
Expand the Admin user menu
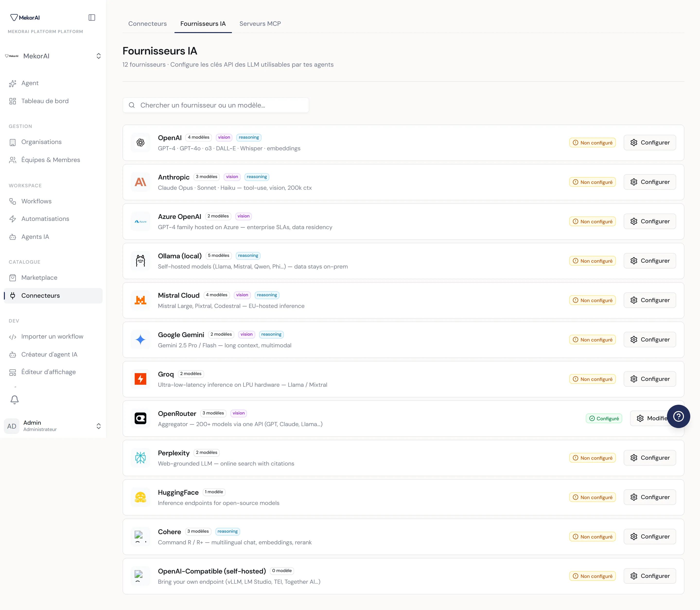[53, 426]
